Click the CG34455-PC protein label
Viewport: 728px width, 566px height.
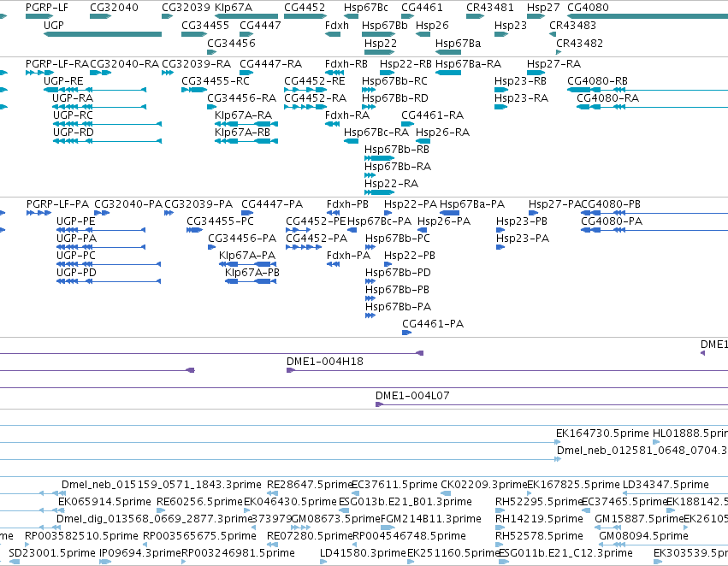click(x=221, y=221)
